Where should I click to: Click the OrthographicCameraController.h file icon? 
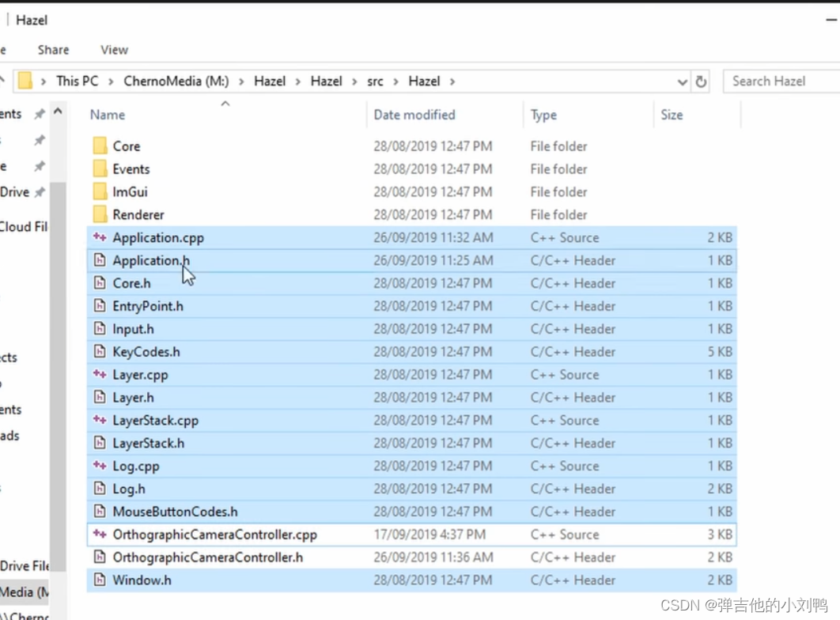[100, 557]
